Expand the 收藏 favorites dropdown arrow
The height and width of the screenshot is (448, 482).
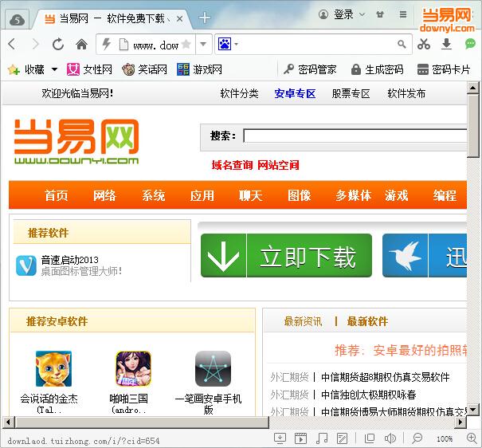pyautogui.click(x=54, y=70)
